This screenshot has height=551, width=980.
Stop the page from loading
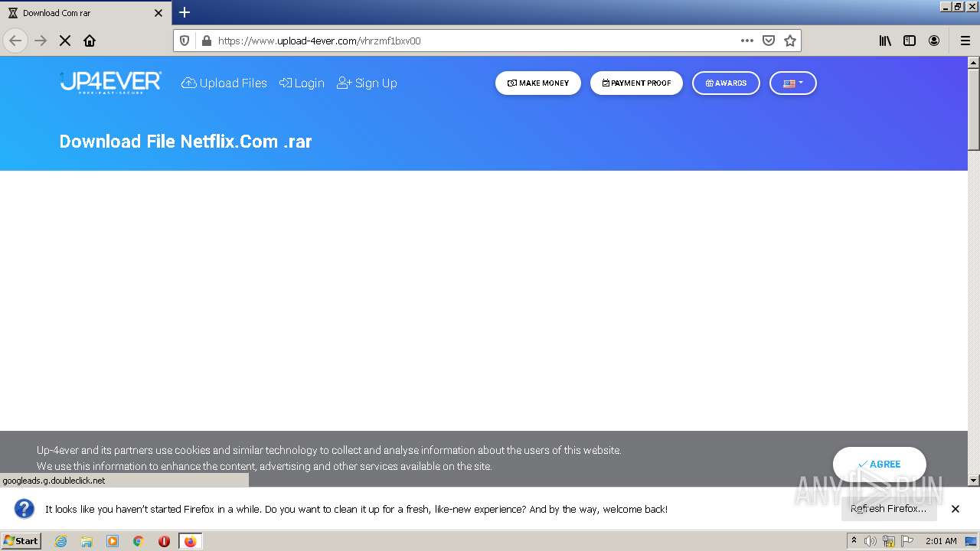click(65, 41)
